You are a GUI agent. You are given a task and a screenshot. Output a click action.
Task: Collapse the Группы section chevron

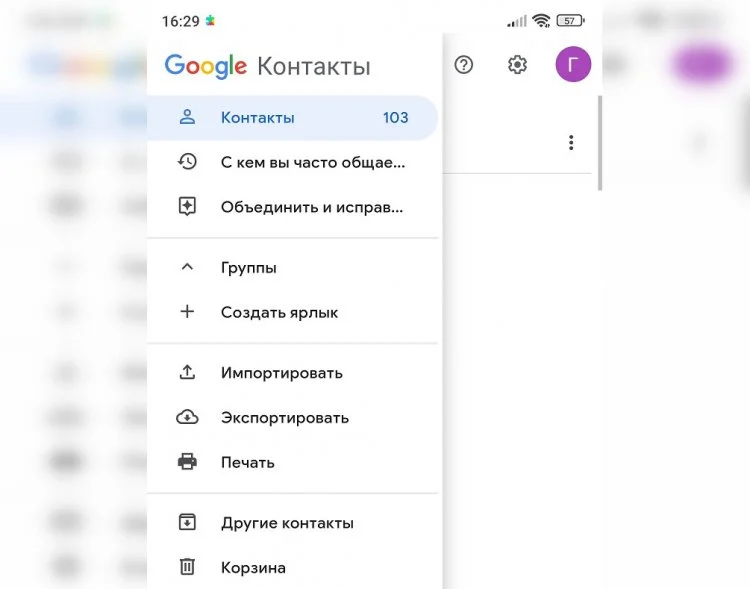[187, 267]
